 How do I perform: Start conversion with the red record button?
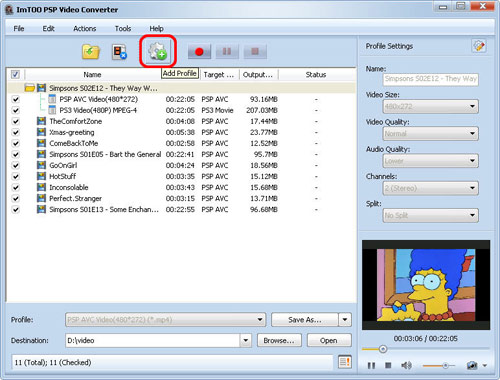coord(199,52)
